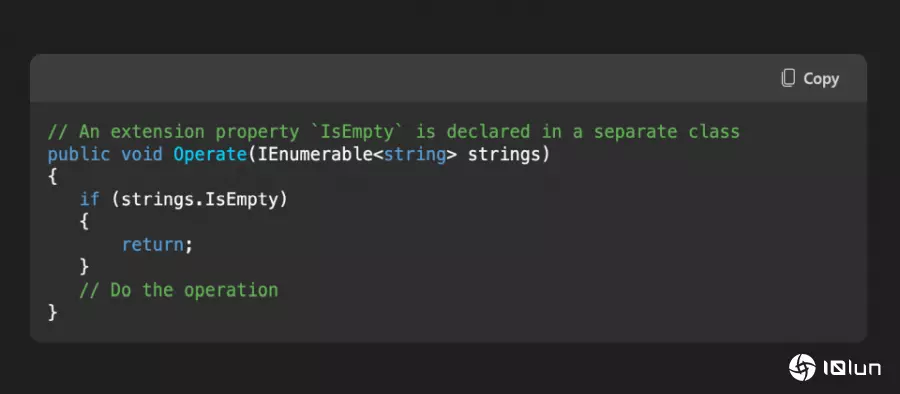Click `IsEmpty` in the top comment
This screenshot has height=394, width=900.
(357, 132)
